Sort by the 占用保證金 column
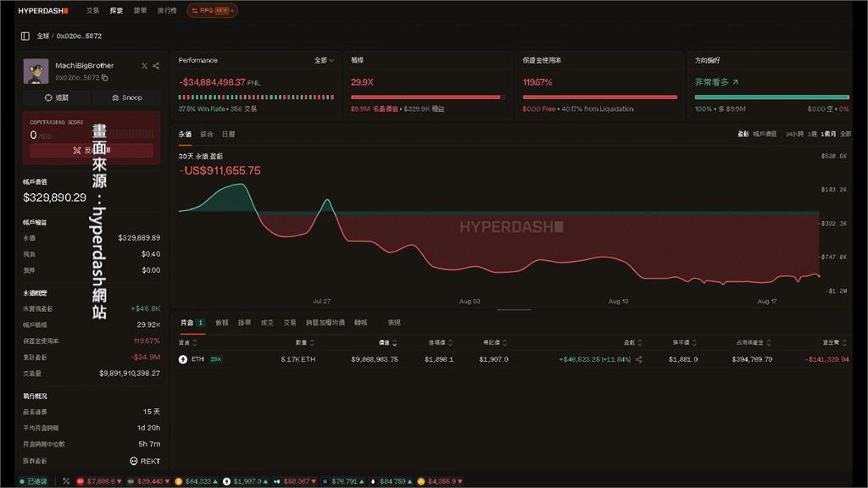The height and width of the screenshot is (488, 868). pyautogui.click(x=754, y=343)
